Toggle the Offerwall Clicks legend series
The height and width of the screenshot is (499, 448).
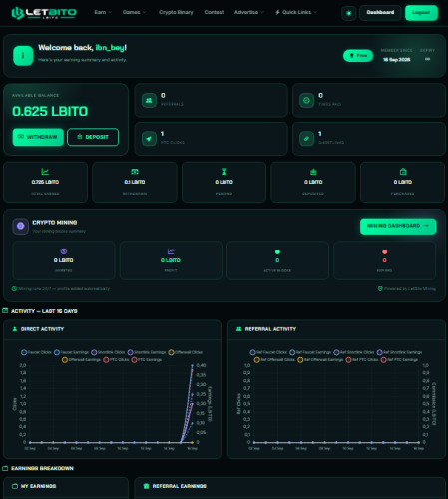186,352
